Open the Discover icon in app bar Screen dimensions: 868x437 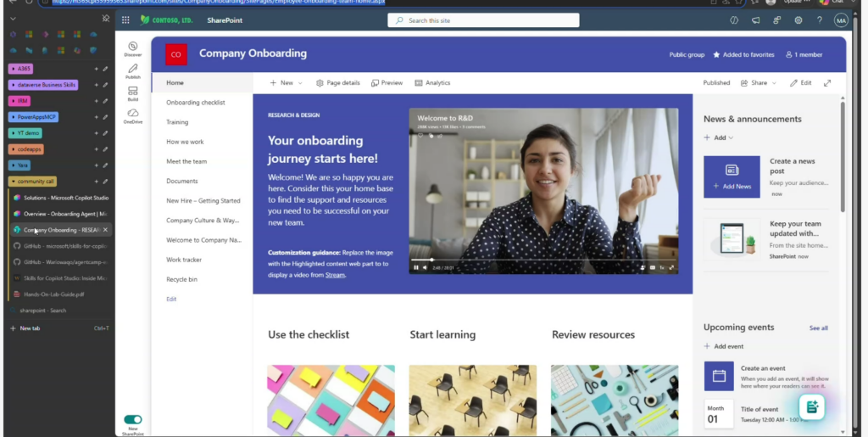coord(133,48)
